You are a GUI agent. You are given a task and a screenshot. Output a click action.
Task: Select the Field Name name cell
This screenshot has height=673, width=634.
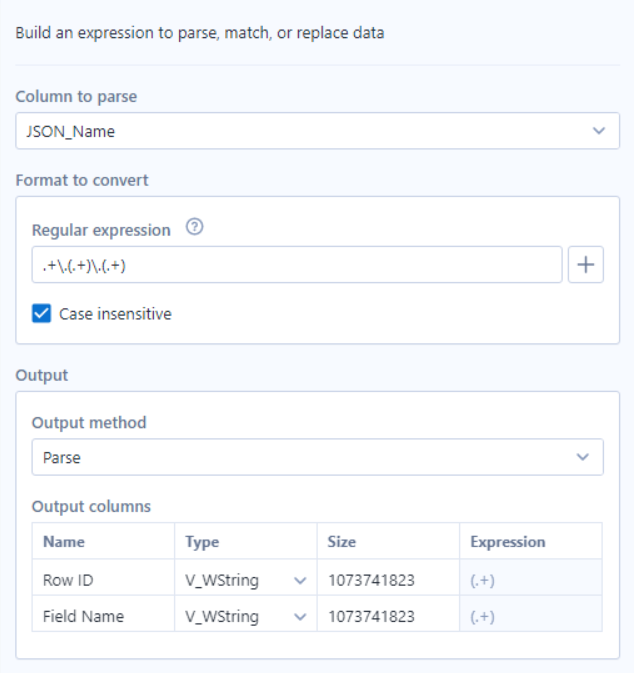[103, 616]
